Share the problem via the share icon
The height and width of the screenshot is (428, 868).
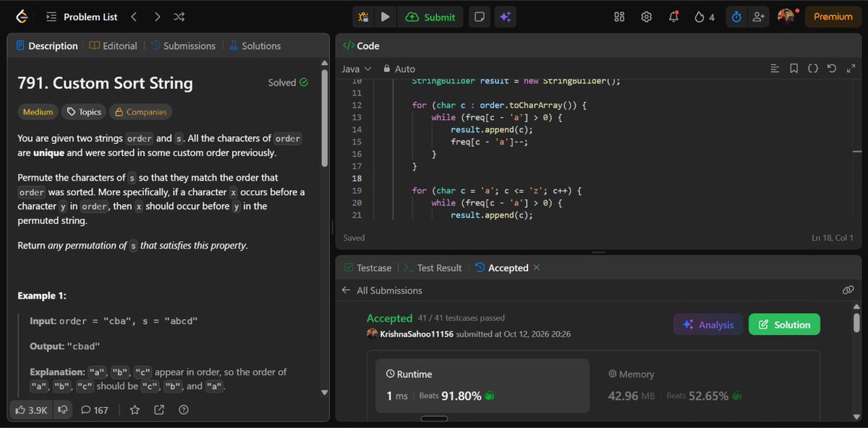click(x=159, y=410)
